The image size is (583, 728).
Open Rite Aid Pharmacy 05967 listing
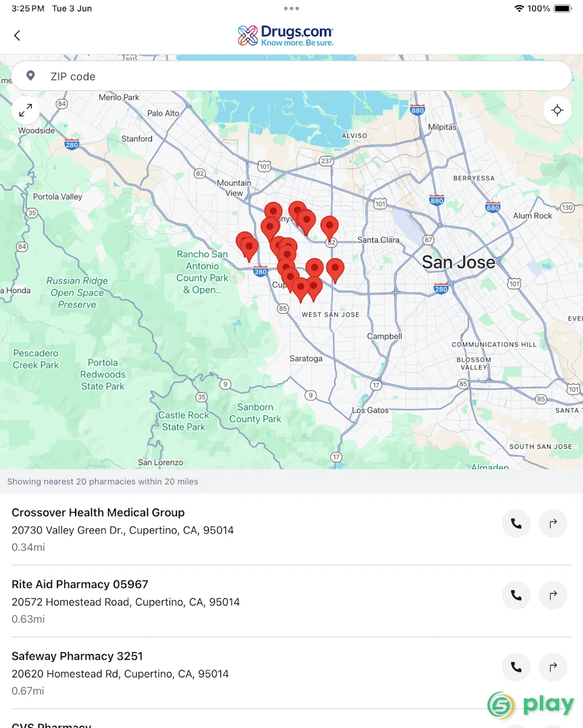coord(291,601)
